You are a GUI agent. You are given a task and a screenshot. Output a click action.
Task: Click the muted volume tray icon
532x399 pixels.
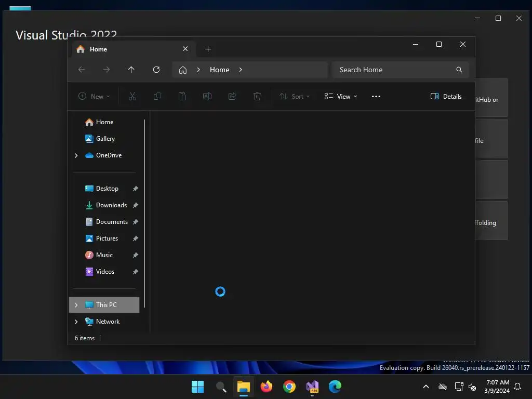[x=472, y=387]
